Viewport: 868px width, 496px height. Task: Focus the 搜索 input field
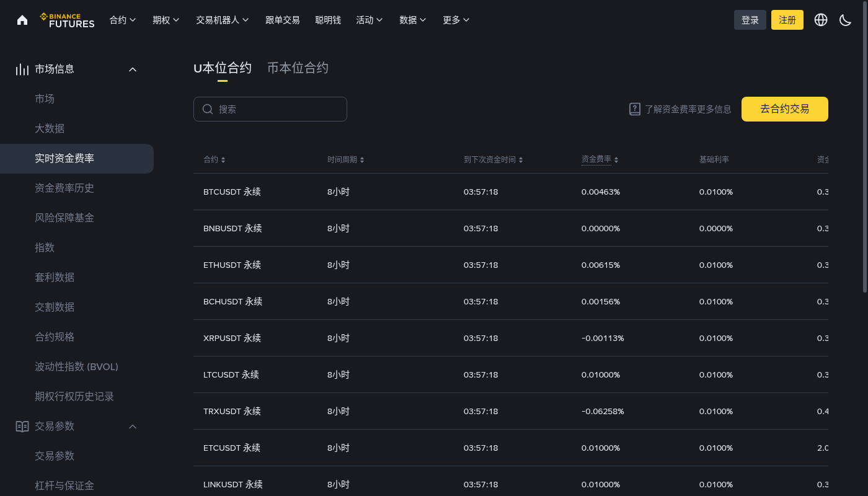click(270, 109)
